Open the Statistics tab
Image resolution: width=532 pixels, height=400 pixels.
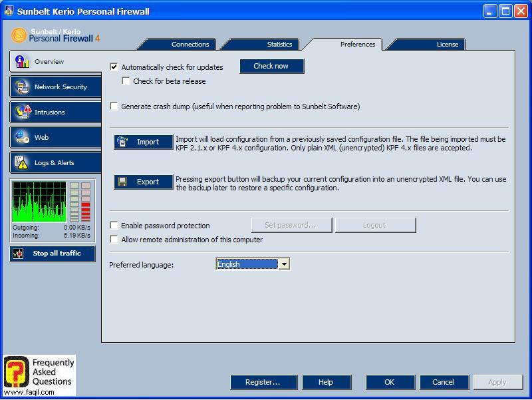tap(279, 44)
